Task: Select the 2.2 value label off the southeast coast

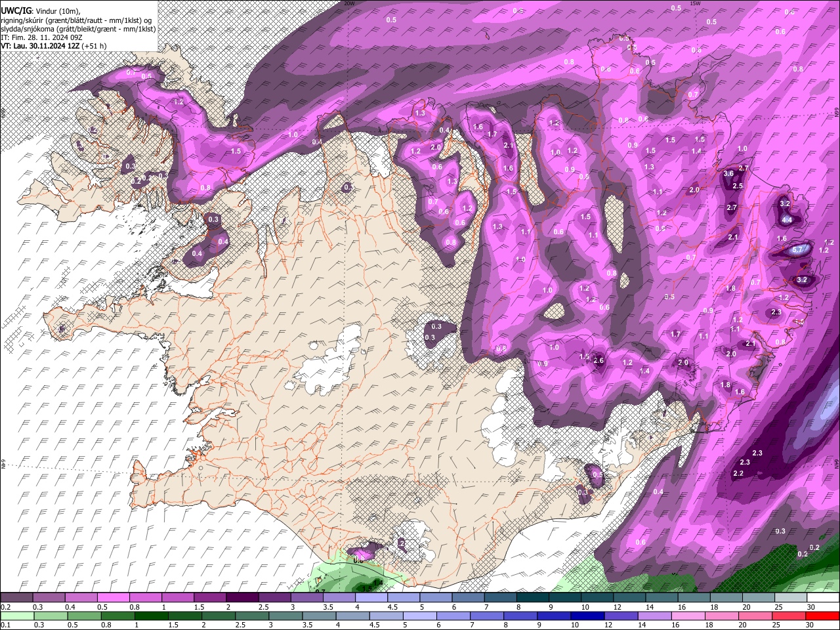Action: coord(738,473)
